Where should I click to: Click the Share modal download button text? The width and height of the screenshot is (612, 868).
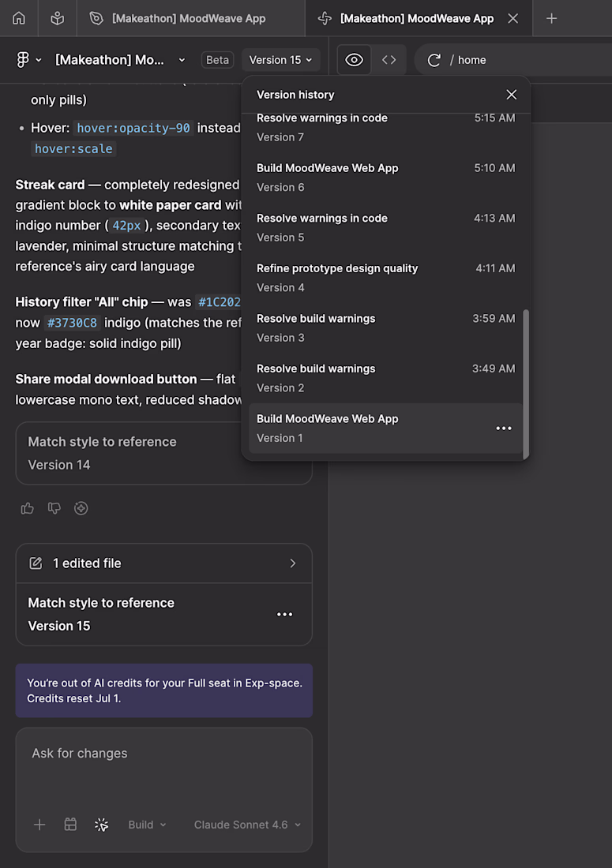(x=106, y=380)
